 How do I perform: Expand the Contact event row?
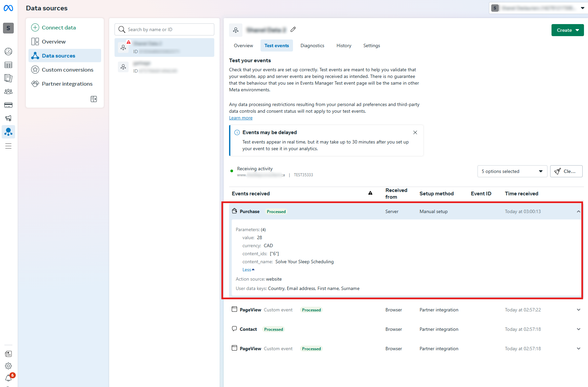pyautogui.click(x=578, y=329)
